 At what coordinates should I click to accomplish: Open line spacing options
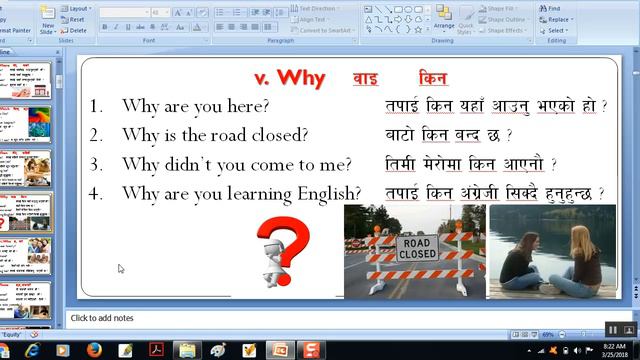point(280,13)
